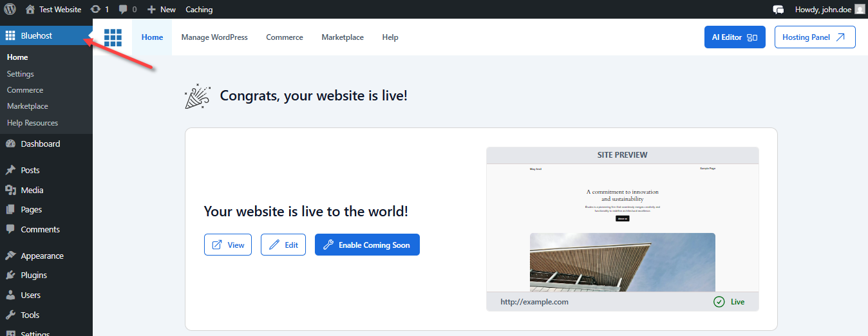Open the Appearance sidebar menu
The width and height of the screenshot is (868, 336).
[46, 256]
